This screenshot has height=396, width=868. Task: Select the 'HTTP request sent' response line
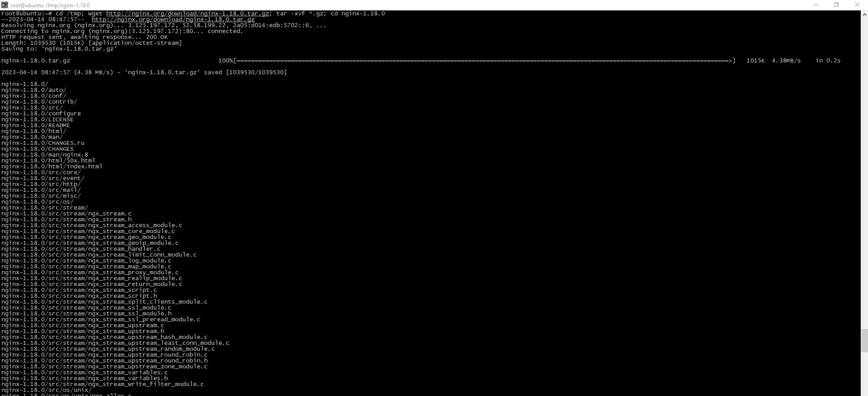tap(85, 37)
